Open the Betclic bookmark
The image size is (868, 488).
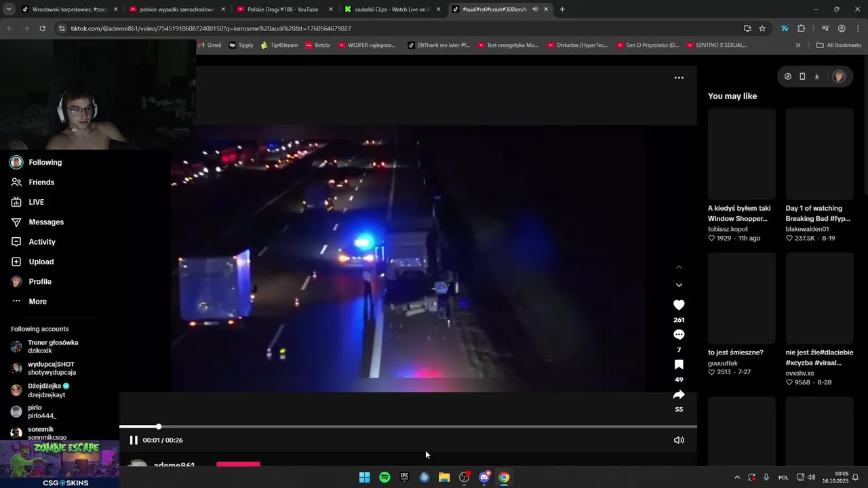click(x=318, y=45)
